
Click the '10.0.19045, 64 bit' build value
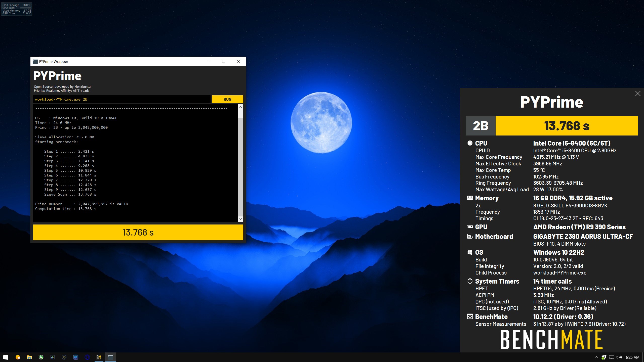(x=553, y=260)
